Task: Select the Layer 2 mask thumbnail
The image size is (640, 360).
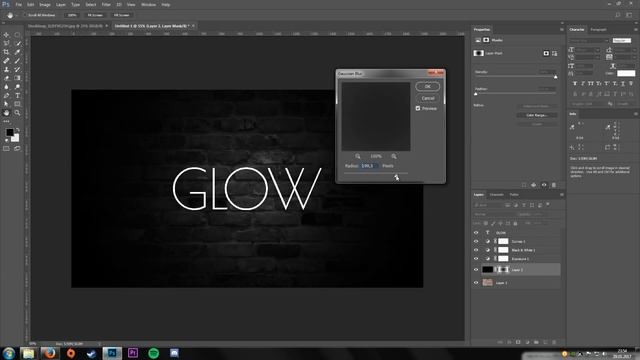Action: pos(503,269)
